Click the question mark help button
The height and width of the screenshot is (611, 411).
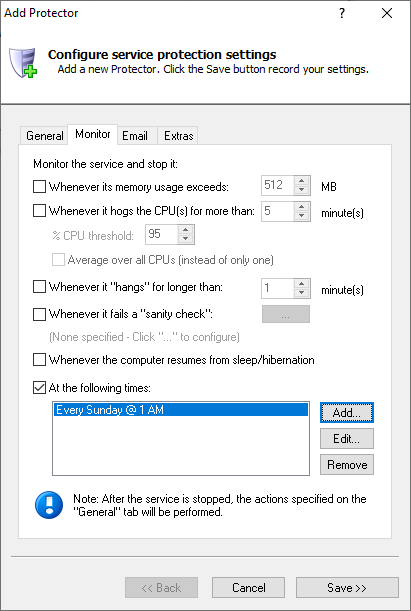click(342, 13)
